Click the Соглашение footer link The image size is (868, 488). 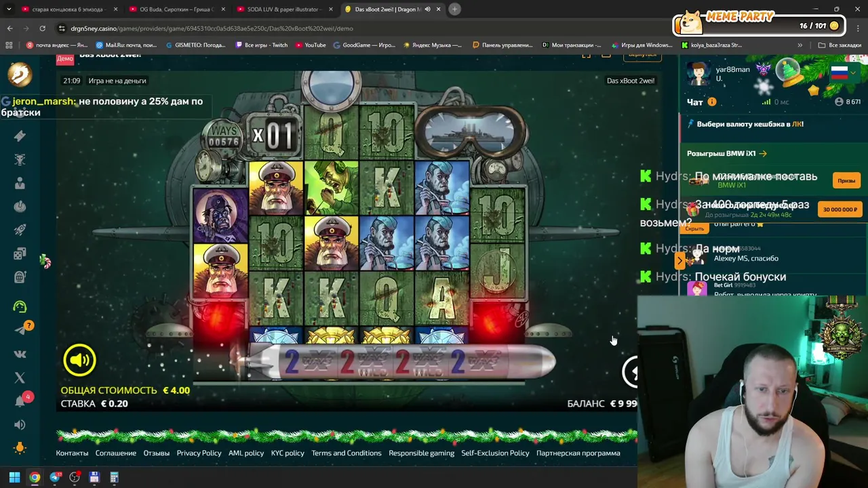click(x=116, y=453)
